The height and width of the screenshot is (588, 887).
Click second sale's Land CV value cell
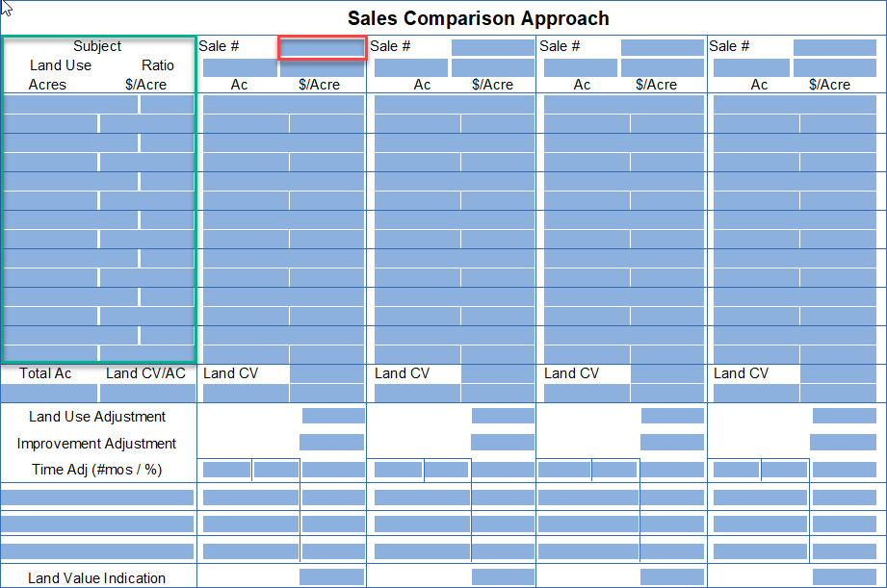[x=497, y=374]
